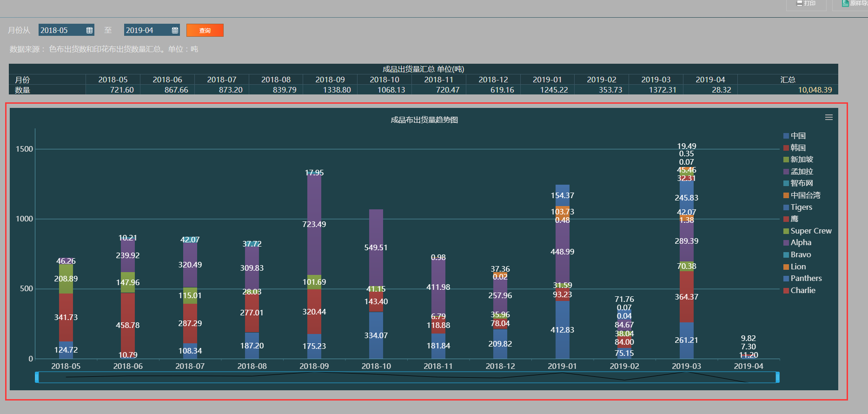The image size is (868, 414).
Task: Grab the right handle of chart zoom slider
Action: pos(777,377)
